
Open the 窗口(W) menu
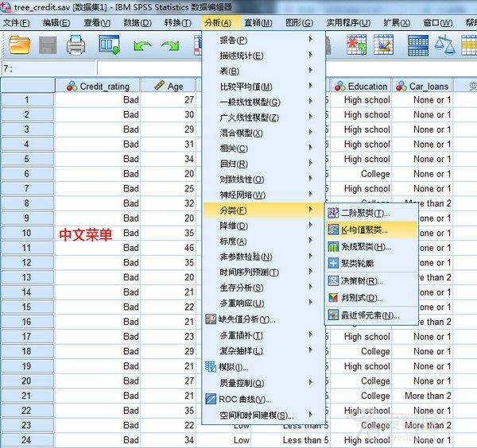coord(438,23)
